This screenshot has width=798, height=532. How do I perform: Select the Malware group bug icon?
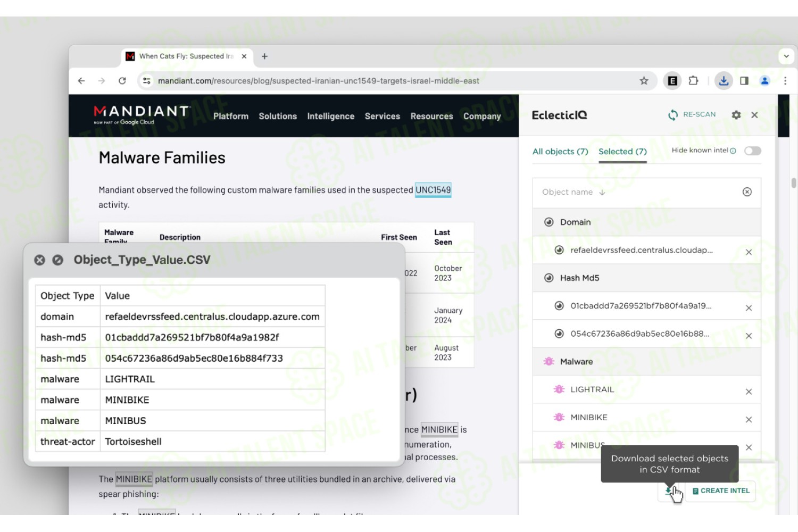tap(549, 362)
